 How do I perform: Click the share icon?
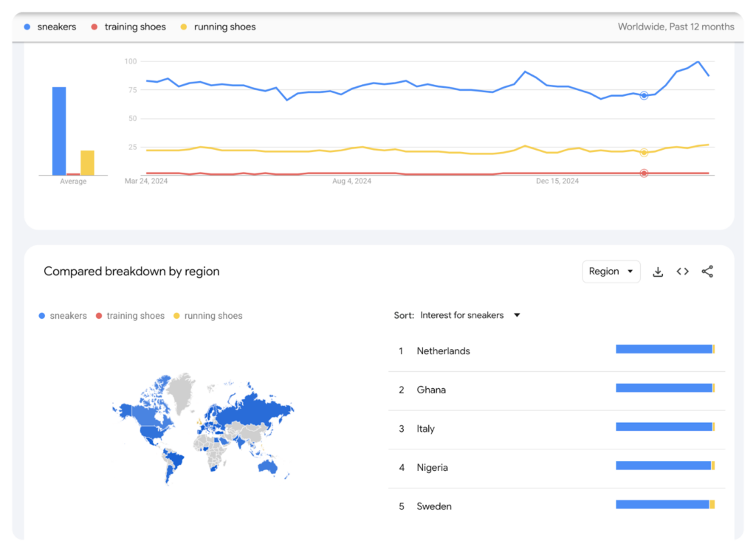(707, 271)
